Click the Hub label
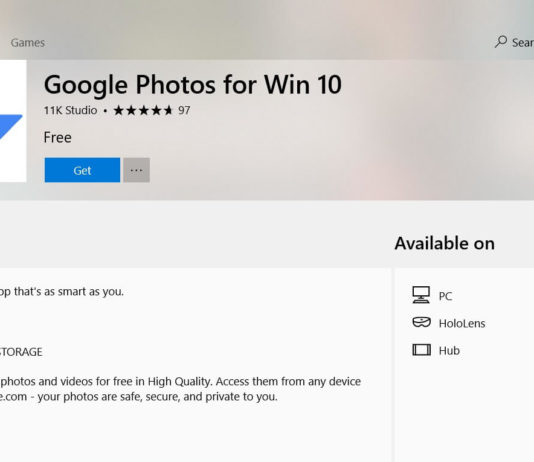 449,351
